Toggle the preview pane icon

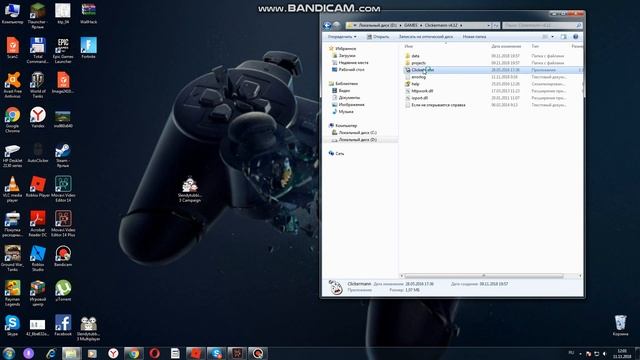[563, 37]
